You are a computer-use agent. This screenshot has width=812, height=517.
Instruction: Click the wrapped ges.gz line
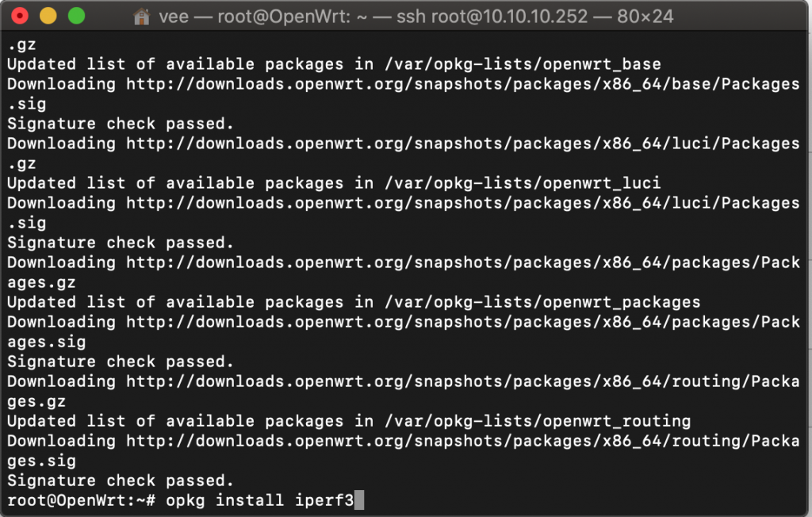36,402
